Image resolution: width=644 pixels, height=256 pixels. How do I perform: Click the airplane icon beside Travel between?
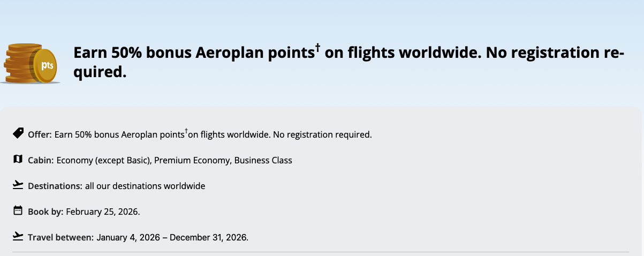[x=18, y=236]
